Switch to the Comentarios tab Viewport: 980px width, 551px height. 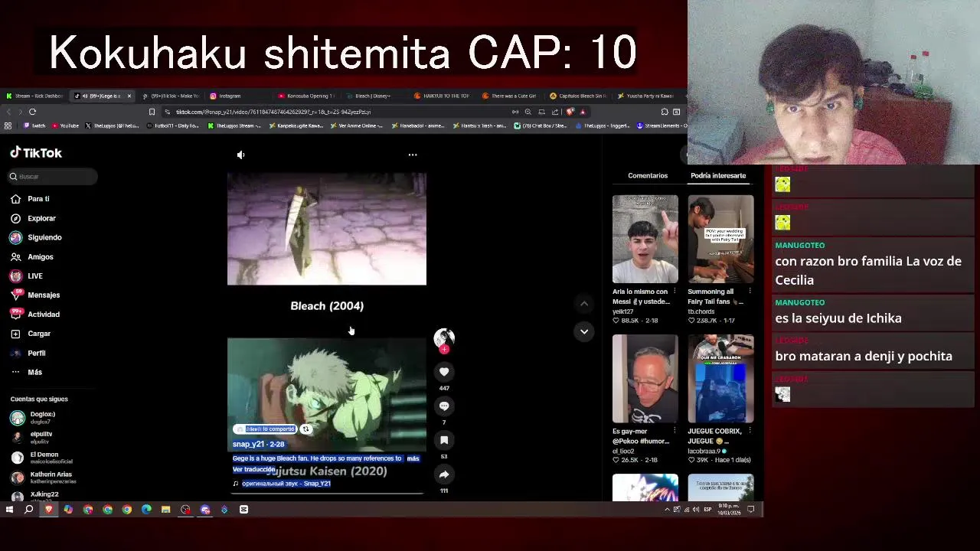pyautogui.click(x=648, y=175)
